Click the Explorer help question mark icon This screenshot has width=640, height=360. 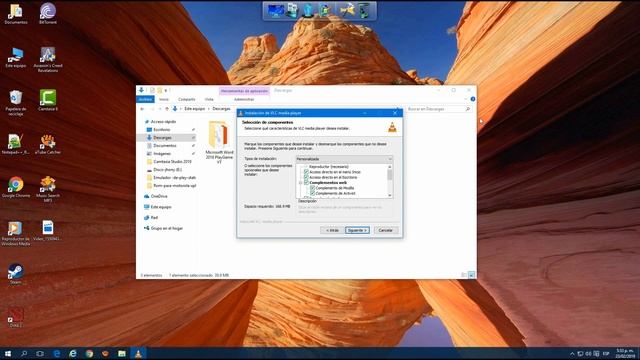(x=473, y=99)
